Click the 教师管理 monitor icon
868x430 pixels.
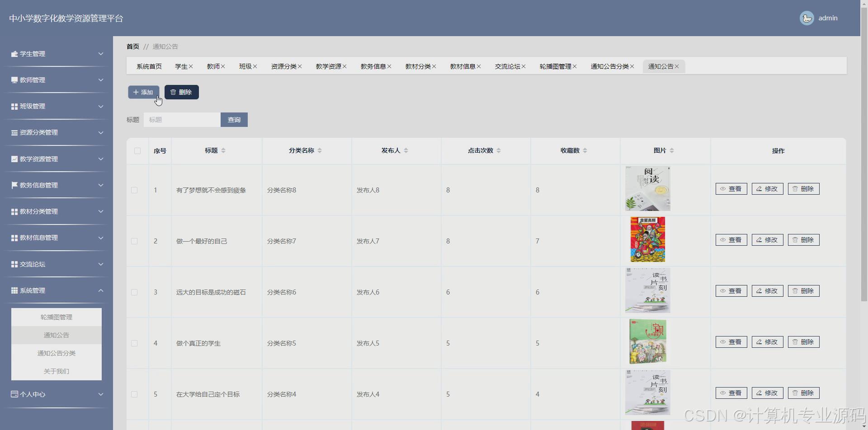point(14,80)
